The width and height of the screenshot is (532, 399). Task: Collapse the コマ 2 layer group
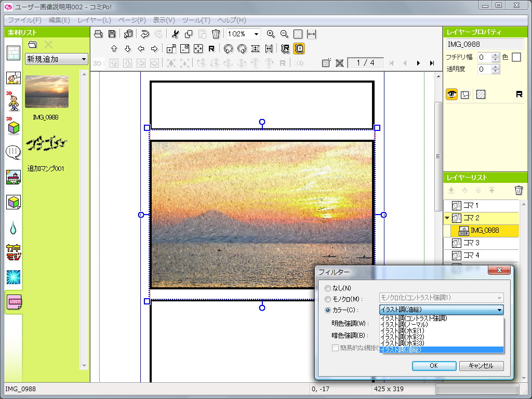click(x=447, y=218)
